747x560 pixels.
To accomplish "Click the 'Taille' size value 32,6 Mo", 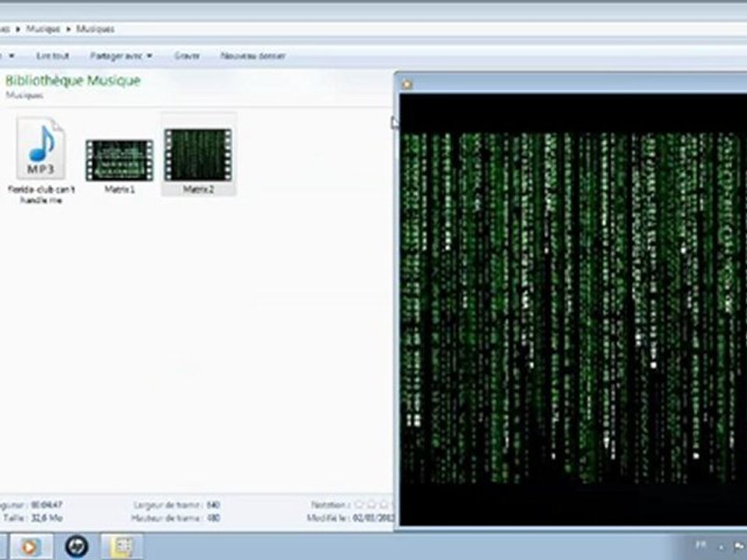I will click(x=47, y=518).
